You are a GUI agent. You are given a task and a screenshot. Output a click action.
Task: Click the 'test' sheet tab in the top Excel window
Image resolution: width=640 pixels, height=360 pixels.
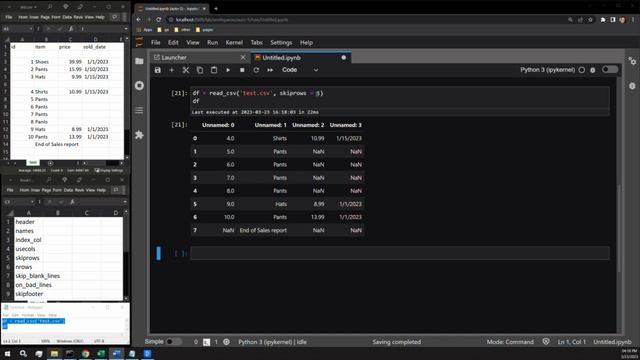[33, 163]
